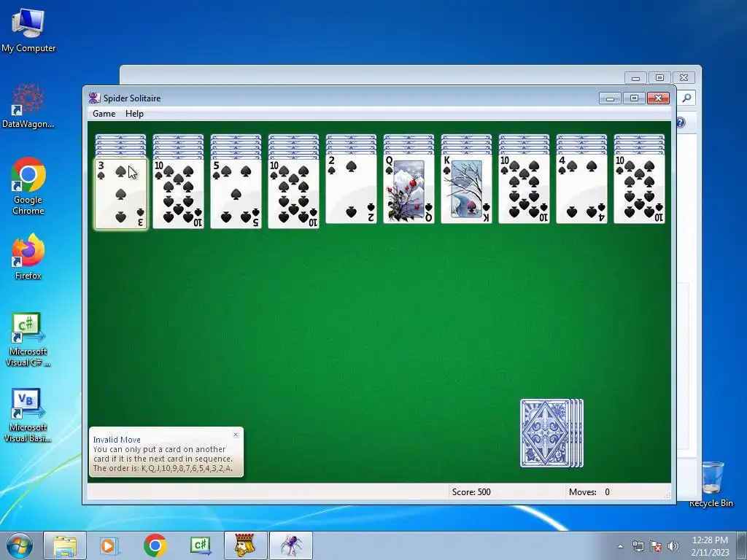Open Visual C# from the taskbar
747x560 pixels.
click(x=201, y=545)
